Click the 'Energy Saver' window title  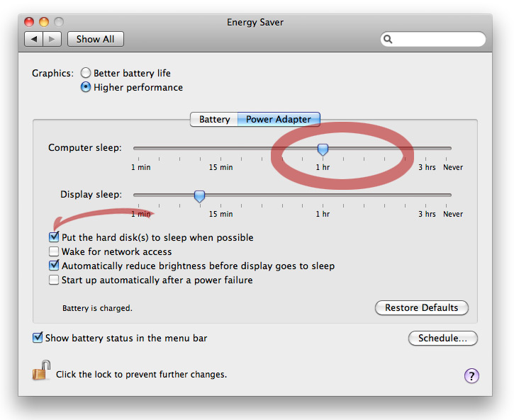(255, 22)
